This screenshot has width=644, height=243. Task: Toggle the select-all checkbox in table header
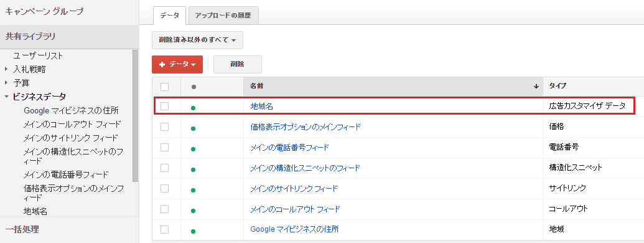tap(165, 87)
